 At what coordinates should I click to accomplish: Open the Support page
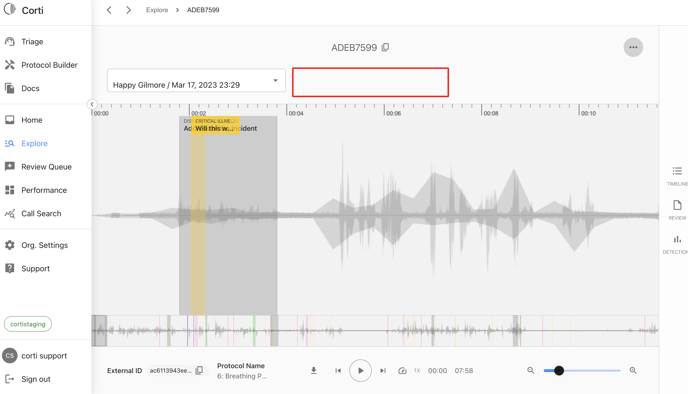(x=35, y=269)
